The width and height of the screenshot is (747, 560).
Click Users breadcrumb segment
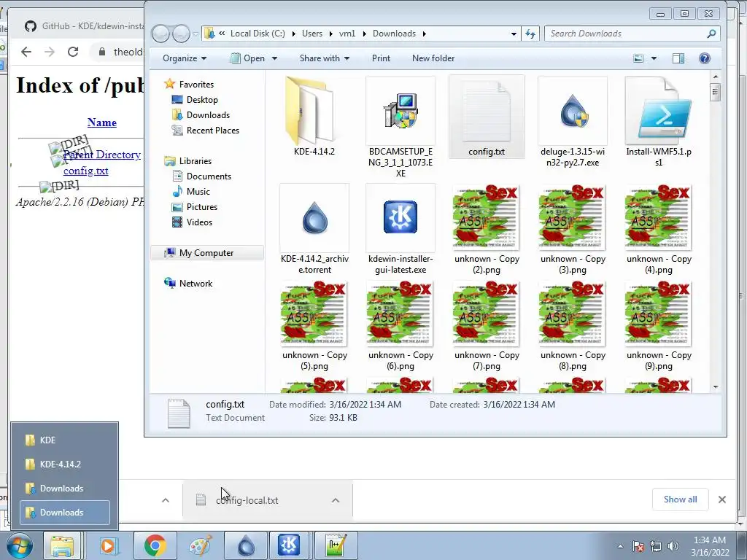pos(312,34)
